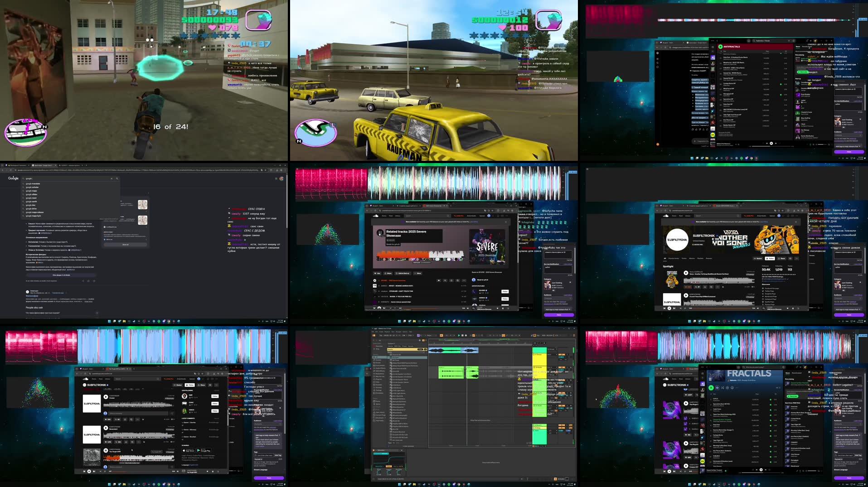The height and width of the screenshot is (487, 868).
Task: Click the round SUBFILTRONIK avatar on the banner
Action: click(x=677, y=240)
